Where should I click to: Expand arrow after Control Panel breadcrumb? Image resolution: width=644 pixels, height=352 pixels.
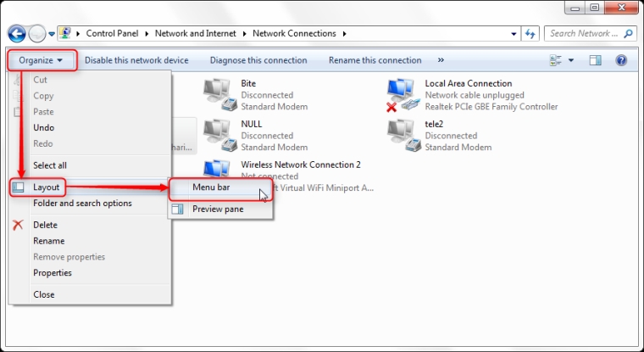coord(147,34)
